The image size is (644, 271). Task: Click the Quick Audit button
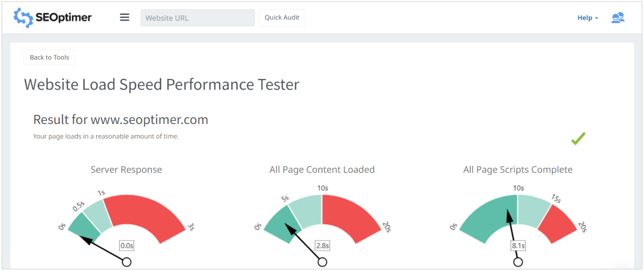pos(282,17)
